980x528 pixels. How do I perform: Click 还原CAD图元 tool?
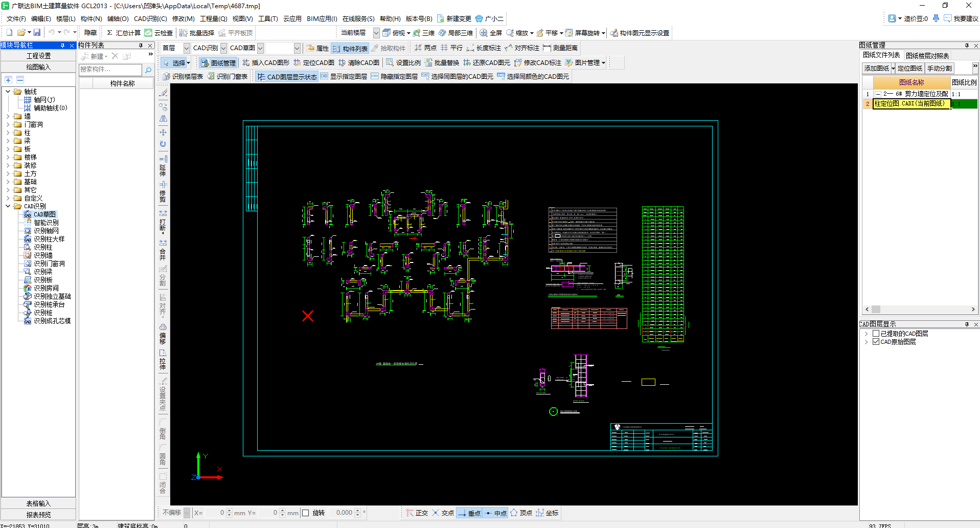coord(487,63)
